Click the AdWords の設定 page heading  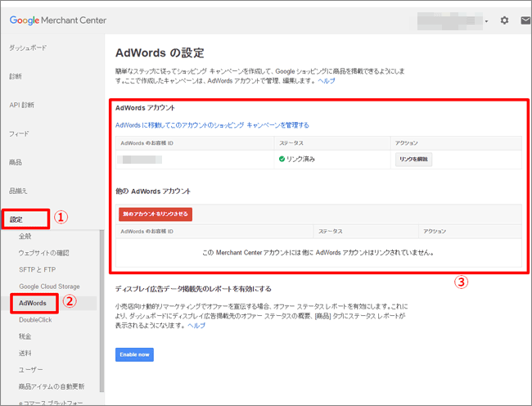160,53
